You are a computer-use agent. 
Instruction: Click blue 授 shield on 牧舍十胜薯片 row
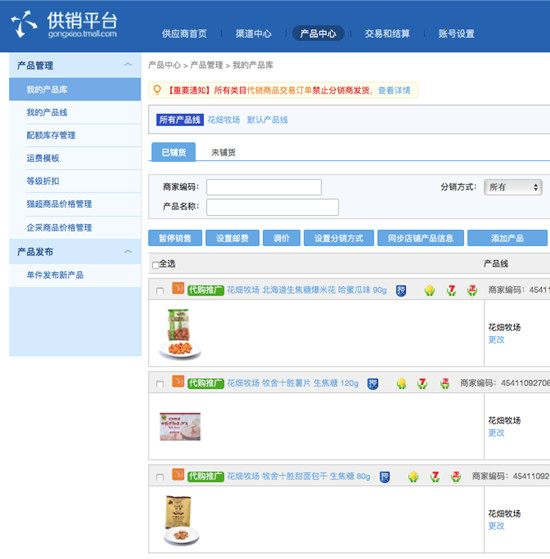pos(372,384)
